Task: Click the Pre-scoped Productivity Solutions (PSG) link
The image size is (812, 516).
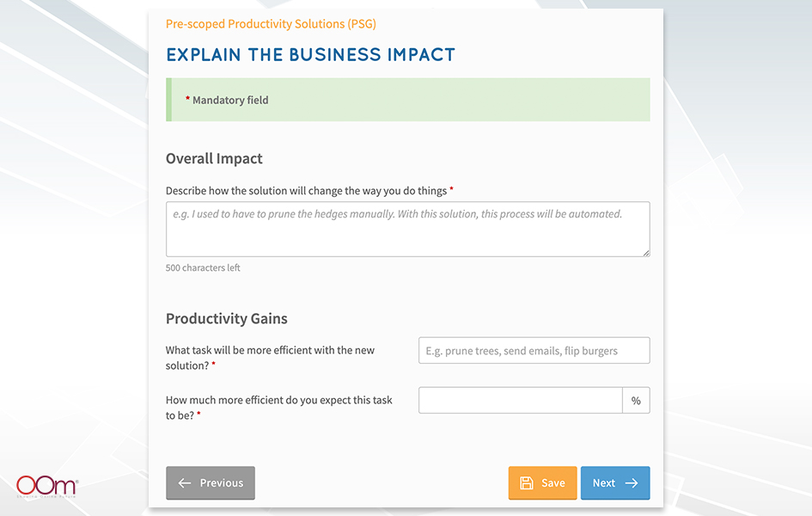Action: (x=271, y=24)
